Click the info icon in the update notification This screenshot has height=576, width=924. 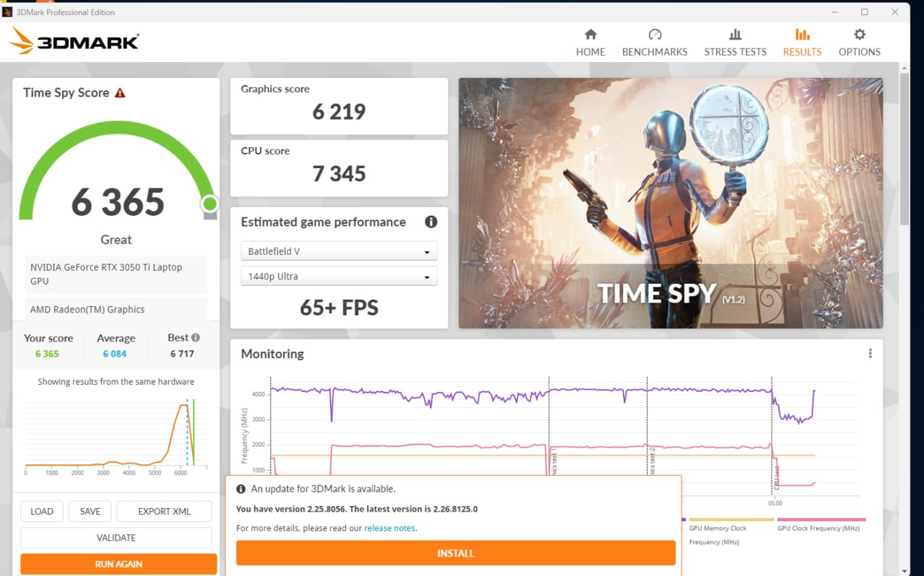coord(241,489)
